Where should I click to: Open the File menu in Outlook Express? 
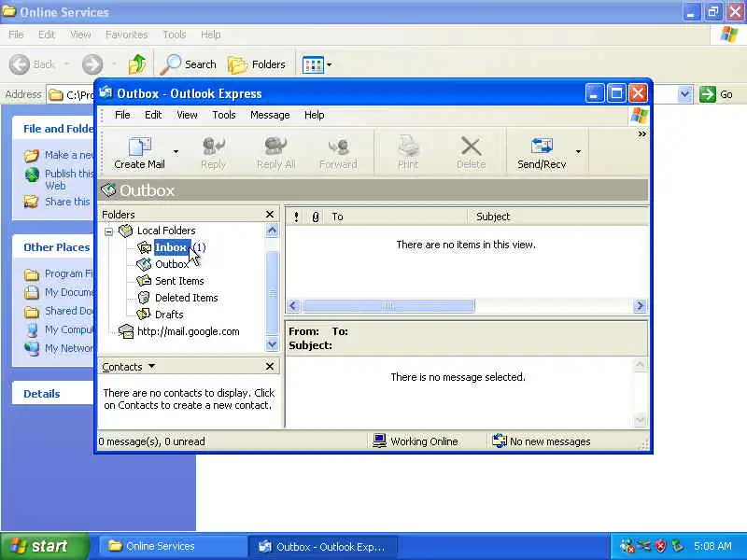pos(122,115)
